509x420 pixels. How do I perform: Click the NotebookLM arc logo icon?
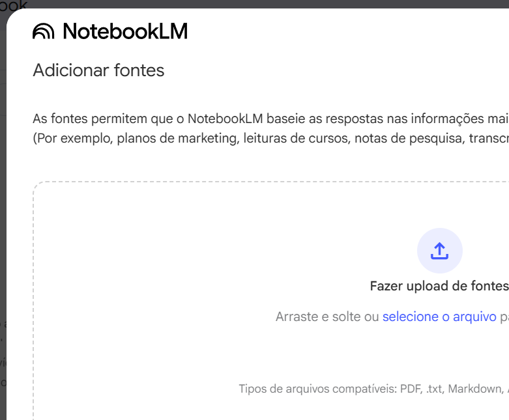coord(44,31)
